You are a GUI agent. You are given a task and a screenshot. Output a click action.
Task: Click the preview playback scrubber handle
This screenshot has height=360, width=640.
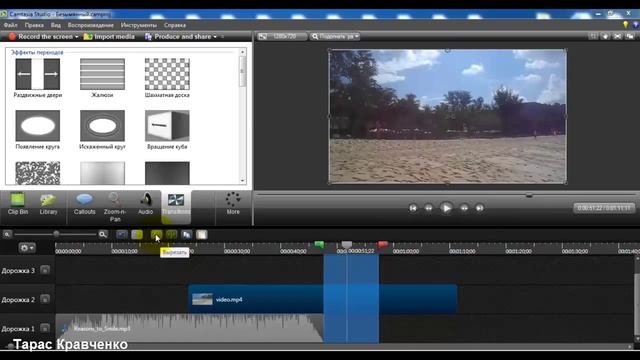pyautogui.click(x=529, y=196)
